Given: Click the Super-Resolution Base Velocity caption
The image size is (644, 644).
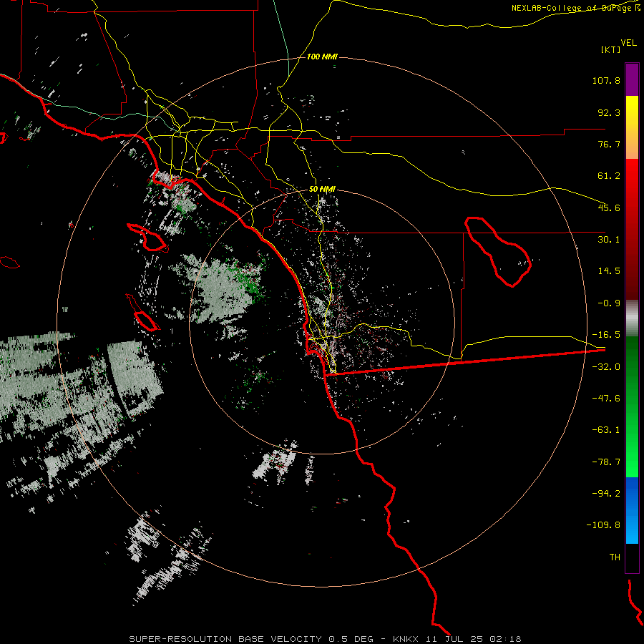Looking at the screenshot, I should (325, 639).
